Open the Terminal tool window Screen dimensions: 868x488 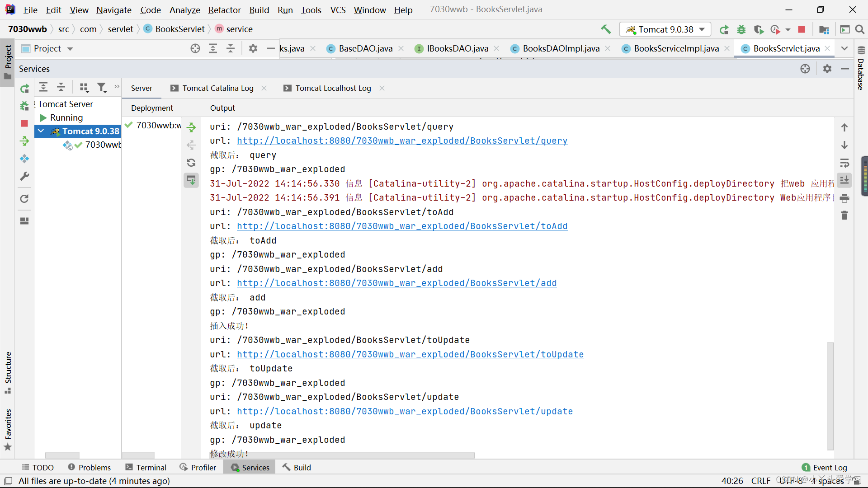(146, 468)
